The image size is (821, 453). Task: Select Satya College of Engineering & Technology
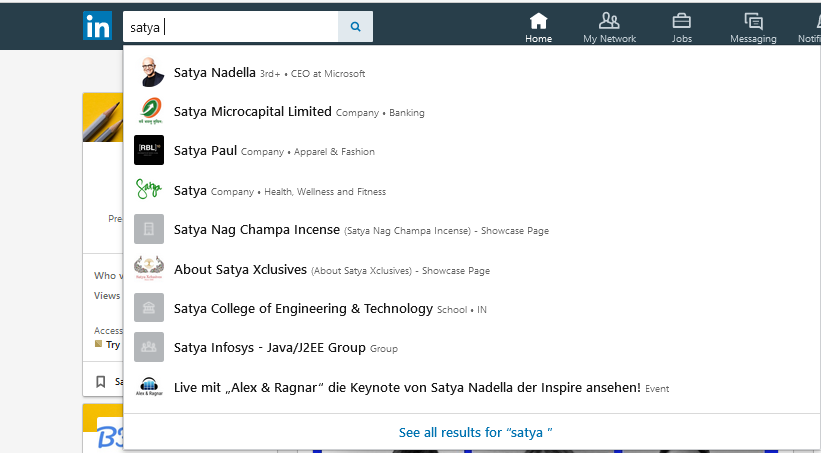pos(472,308)
